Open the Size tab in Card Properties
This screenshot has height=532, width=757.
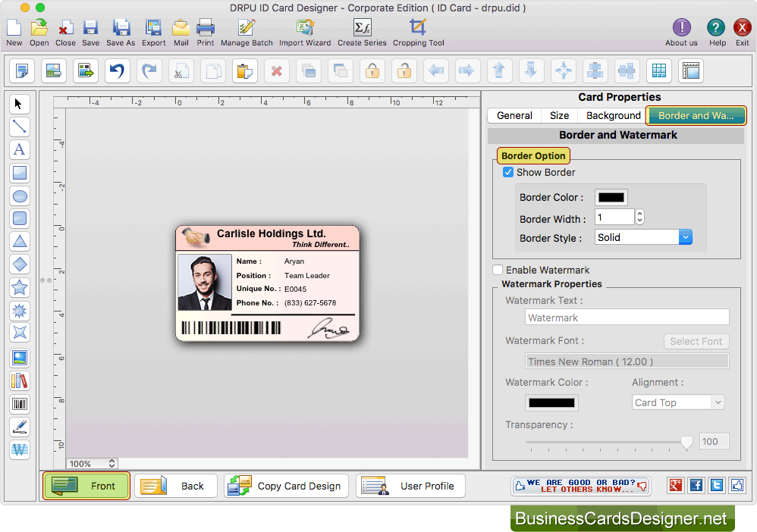[559, 115]
